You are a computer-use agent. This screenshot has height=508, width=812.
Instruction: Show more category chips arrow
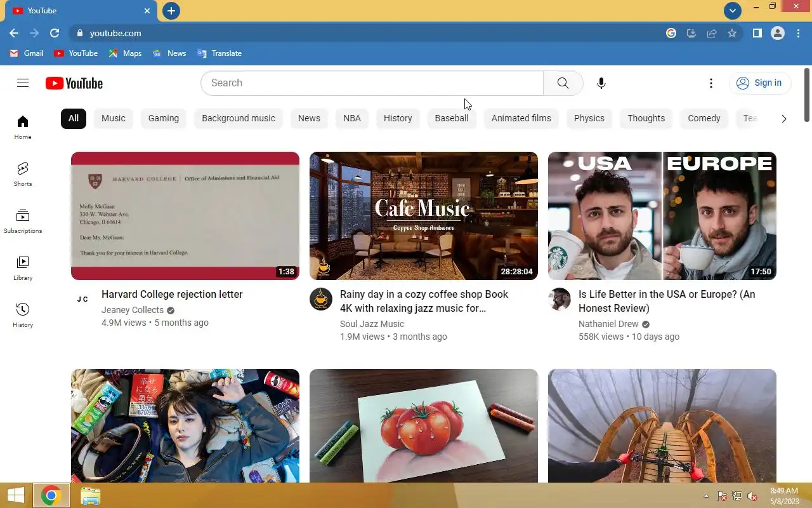784,119
